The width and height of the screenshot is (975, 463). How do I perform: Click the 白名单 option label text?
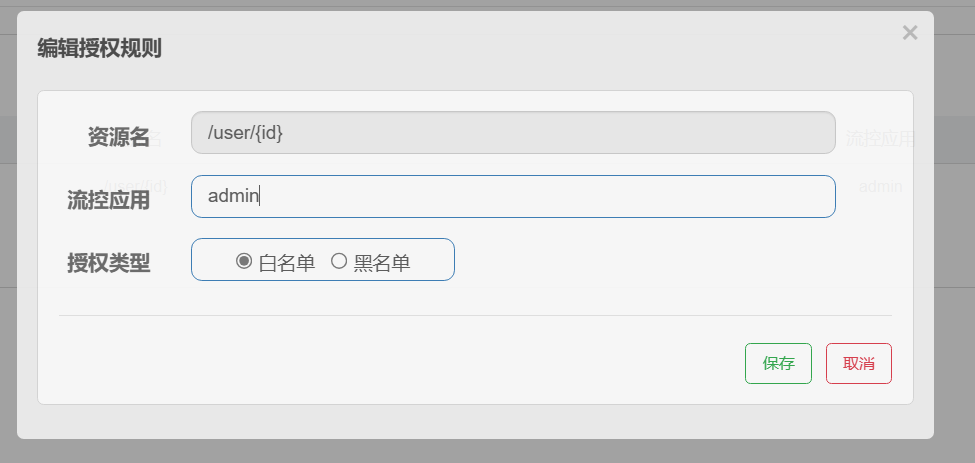pyautogui.click(x=287, y=262)
